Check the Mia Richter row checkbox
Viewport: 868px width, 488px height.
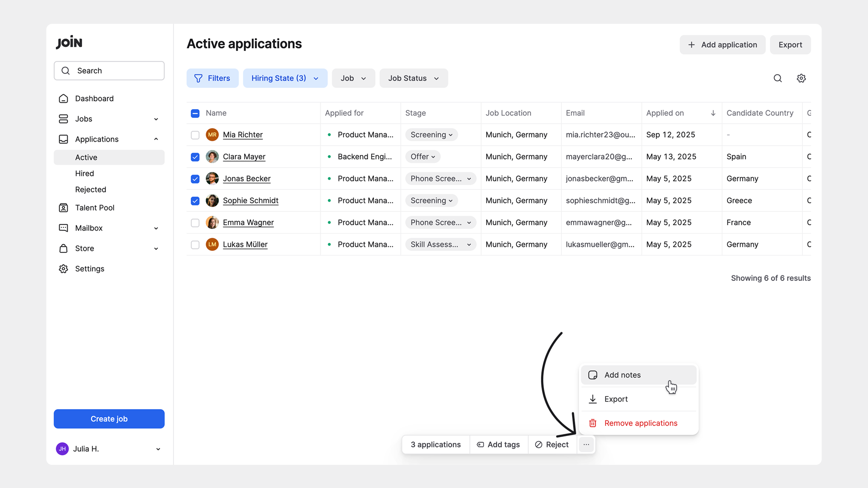tap(195, 135)
